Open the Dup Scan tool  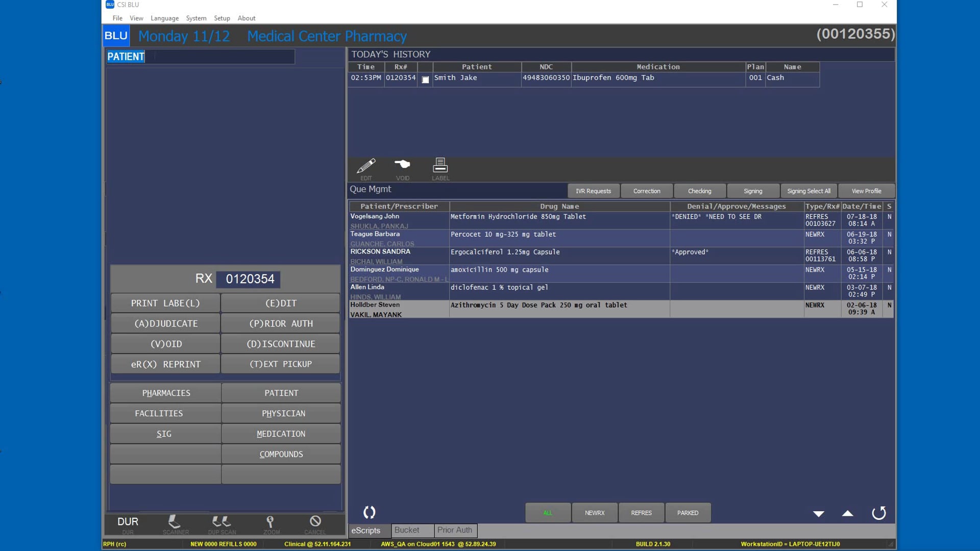click(222, 522)
